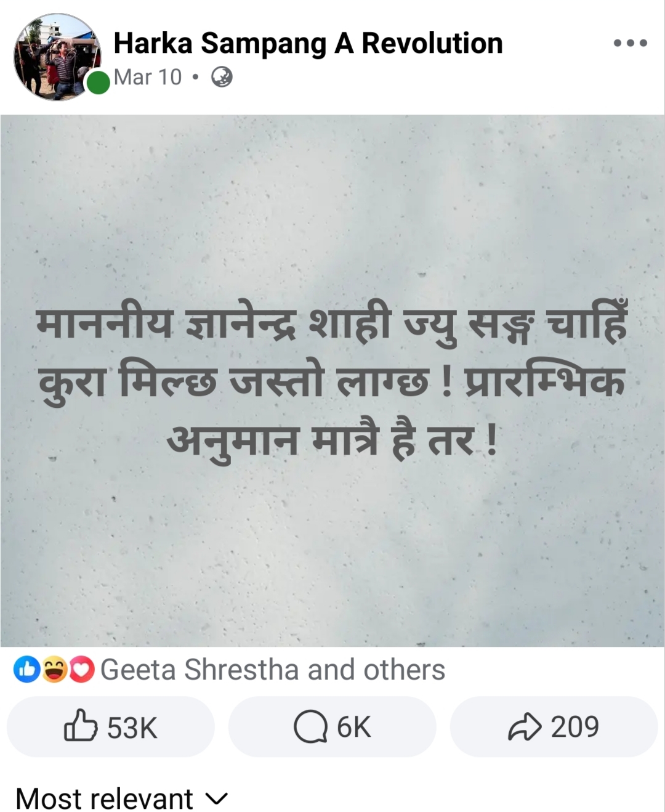Image resolution: width=665 pixels, height=812 pixels.
Task: Share the post with 209 shares
Action: (x=554, y=727)
